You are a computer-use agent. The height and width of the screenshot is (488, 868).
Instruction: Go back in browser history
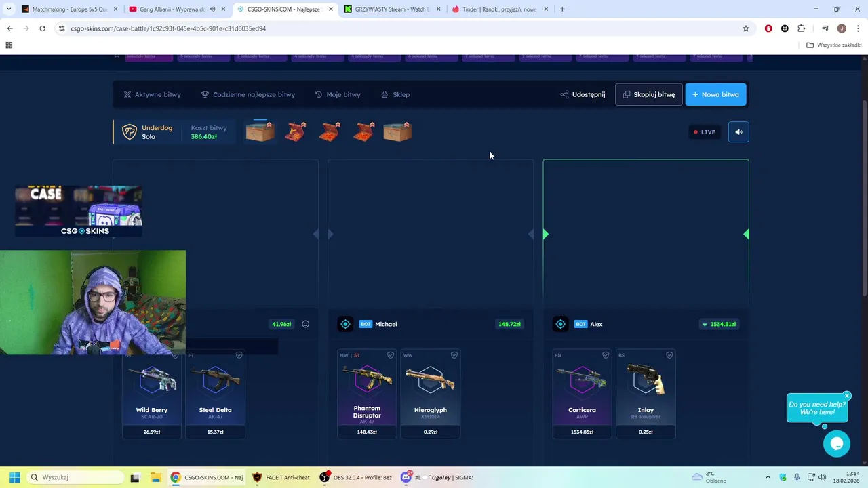point(9,28)
